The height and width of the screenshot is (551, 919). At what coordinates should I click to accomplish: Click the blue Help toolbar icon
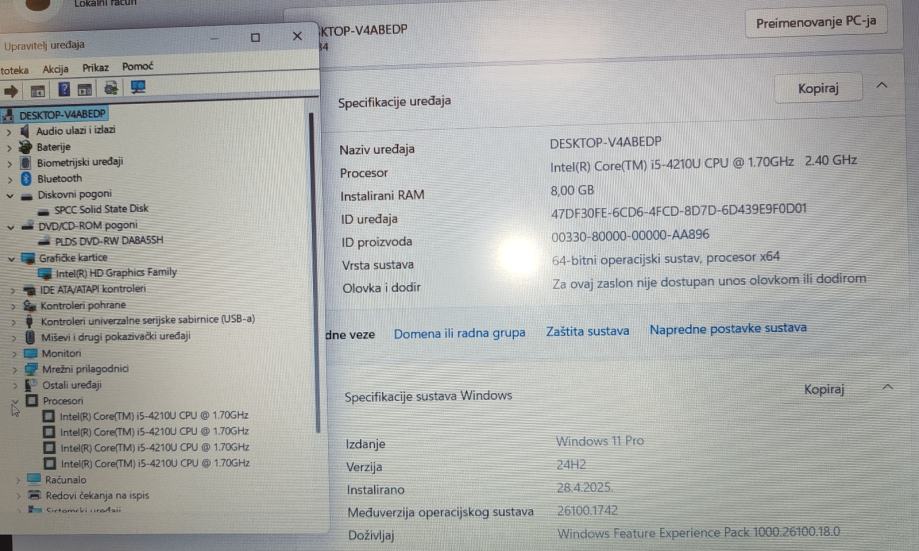click(64, 89)
